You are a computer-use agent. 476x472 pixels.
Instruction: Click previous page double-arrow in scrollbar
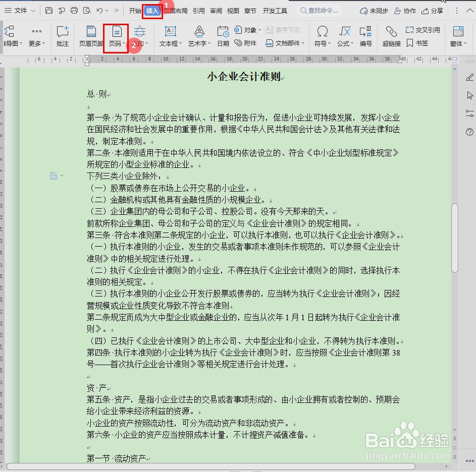[x=455, y=438]
